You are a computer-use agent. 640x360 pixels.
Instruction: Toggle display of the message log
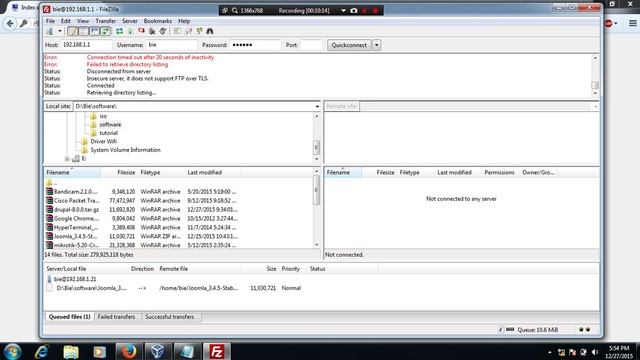(73, 31)
